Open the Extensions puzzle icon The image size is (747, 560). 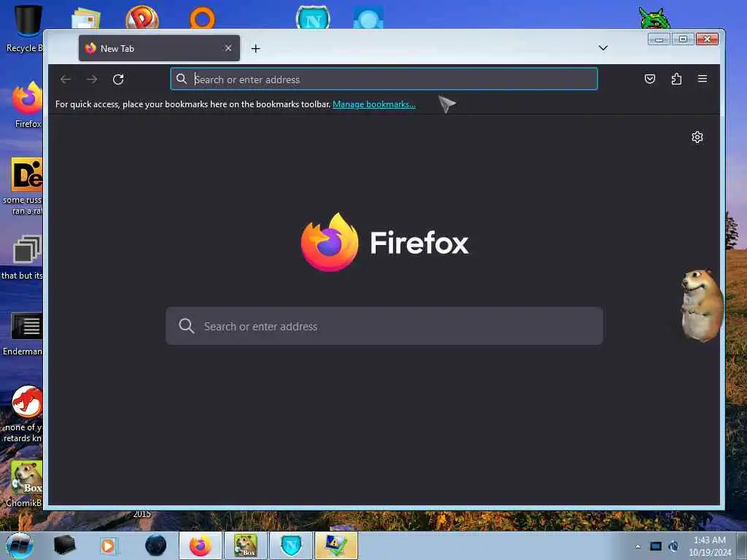click(676, 79)
